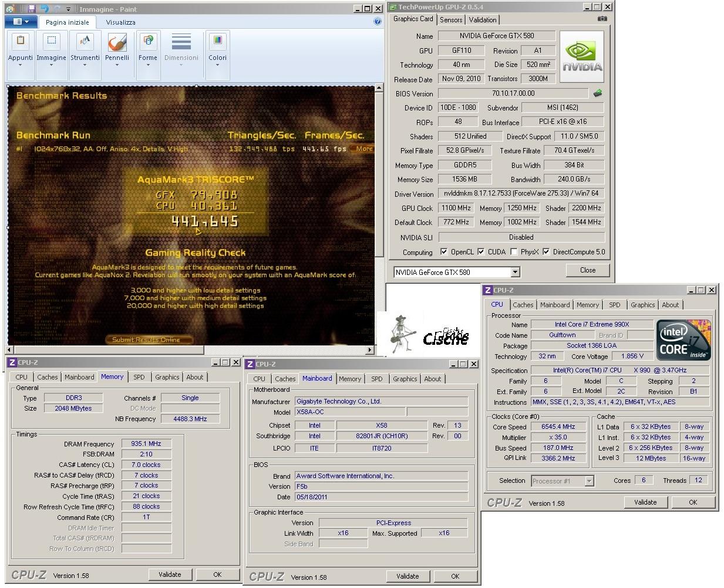Screen dimensions: 724x588
Task: Click the Driver Version field in GPU-Z
Action: (521, 193)
